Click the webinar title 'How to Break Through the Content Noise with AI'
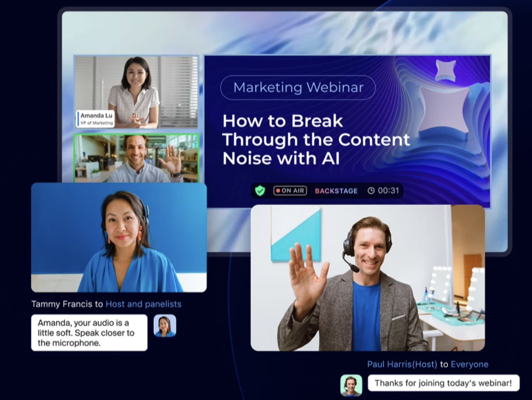Image resolution: width=532 pixels, height=400 pixels. (316, 140)
